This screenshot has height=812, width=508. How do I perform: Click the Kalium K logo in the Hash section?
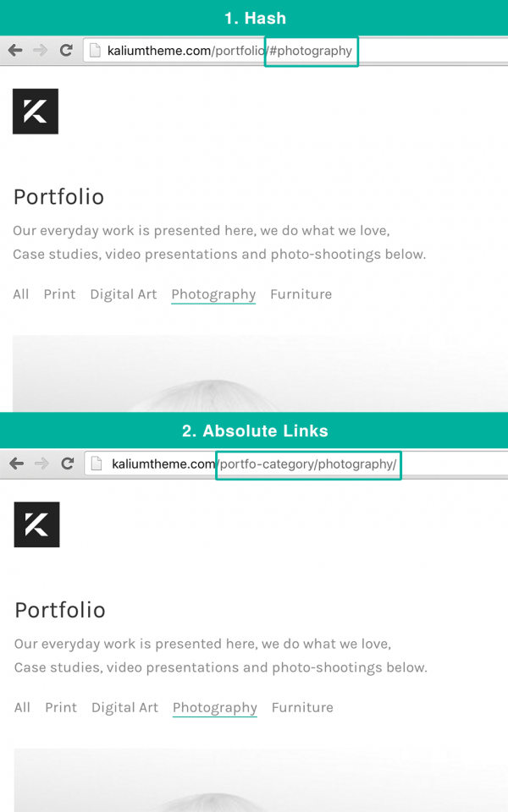tap(35, 110)
